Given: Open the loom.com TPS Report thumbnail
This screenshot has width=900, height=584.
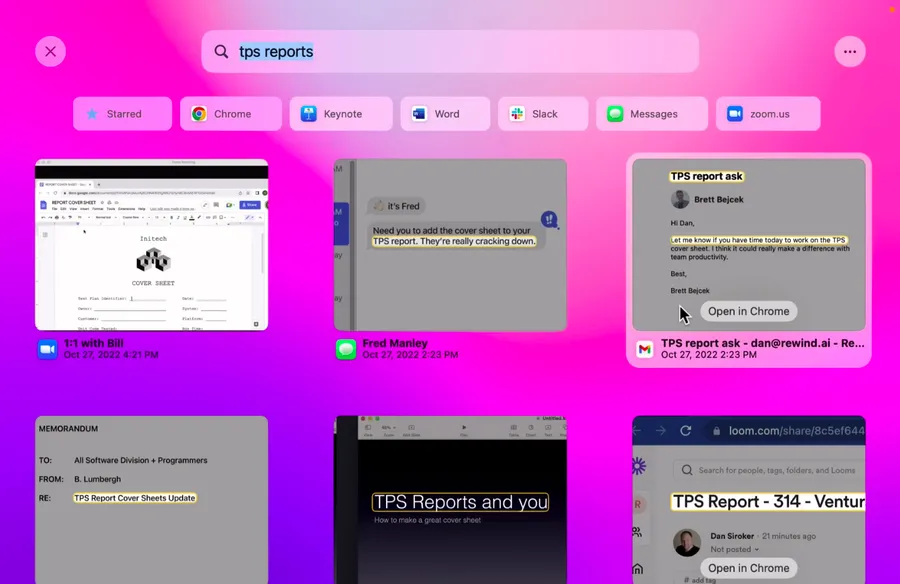Looking at the screenshot, I should click(748, 500).
